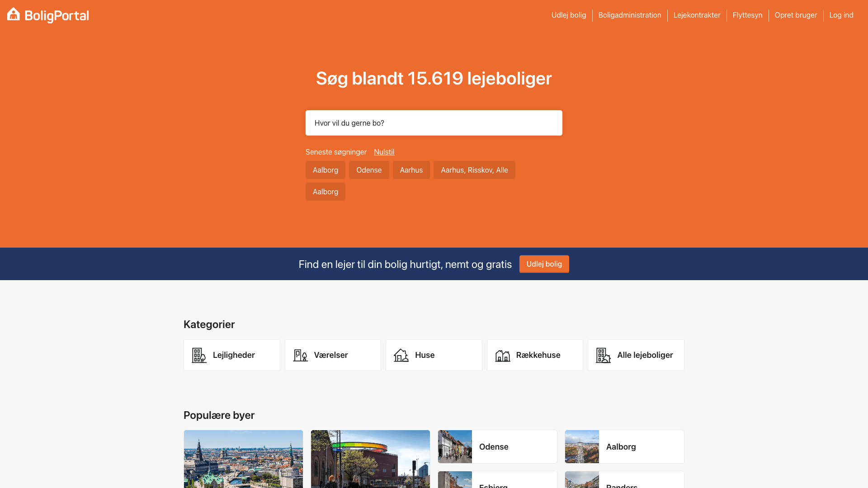
Task: Open the Alle lejeboliger category card
Action: click(636, 355)
